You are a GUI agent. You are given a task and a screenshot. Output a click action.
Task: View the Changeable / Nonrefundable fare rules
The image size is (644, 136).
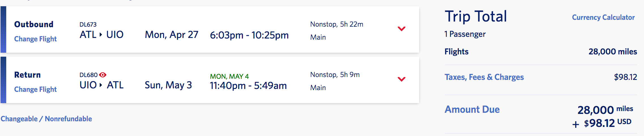[46, 119]
